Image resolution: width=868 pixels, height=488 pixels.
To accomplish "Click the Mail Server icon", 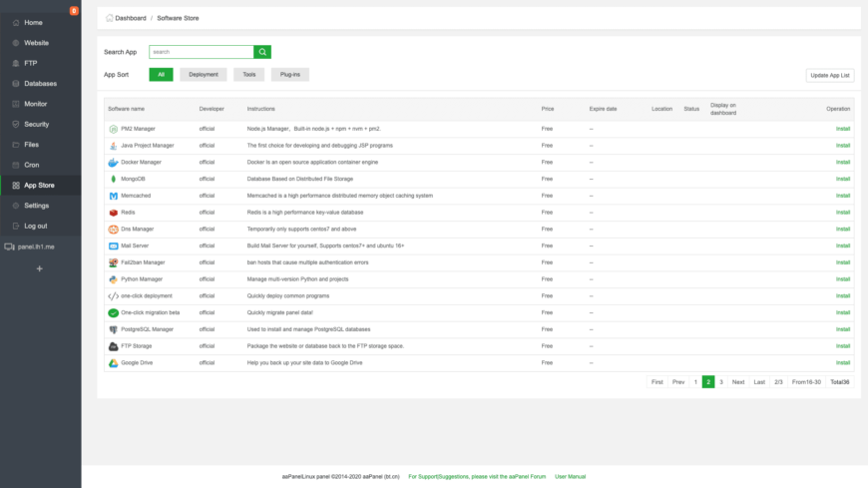I will [x=113, y=245].
